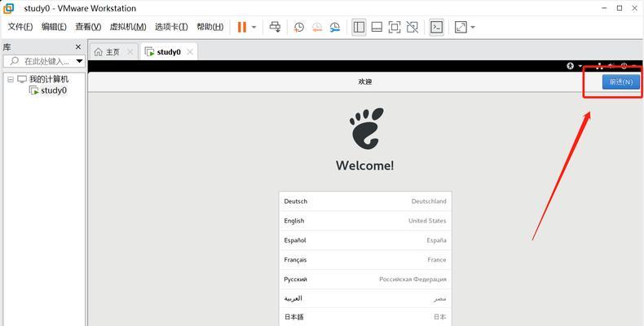Screen dimensions: 644x326
Task: Toggle Unity mode icon
Action: point(412,27)
